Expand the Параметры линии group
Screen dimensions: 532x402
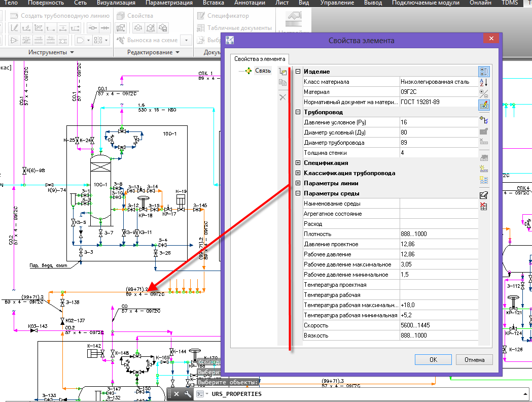(x=298, y=183)
